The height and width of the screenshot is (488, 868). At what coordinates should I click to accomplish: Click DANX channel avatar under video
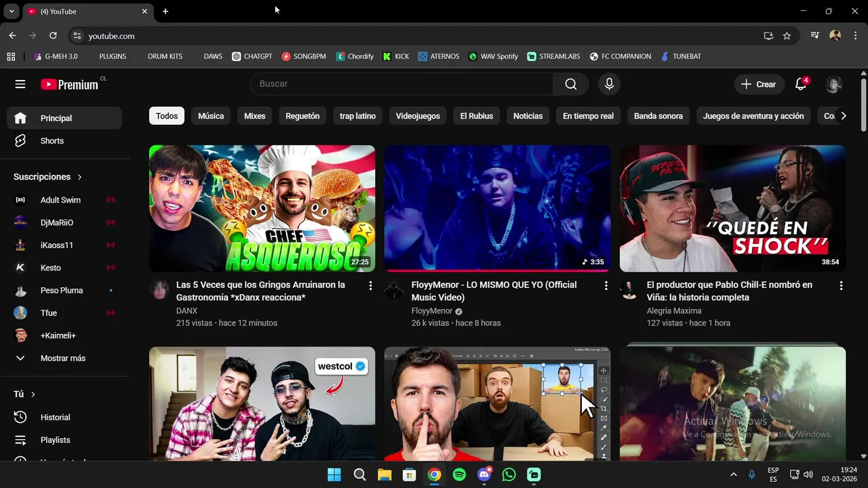(159, 290)
